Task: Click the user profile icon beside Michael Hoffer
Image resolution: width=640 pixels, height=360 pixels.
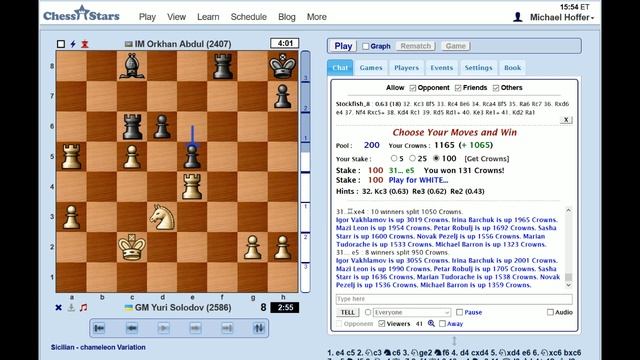Action: [518, 17]
